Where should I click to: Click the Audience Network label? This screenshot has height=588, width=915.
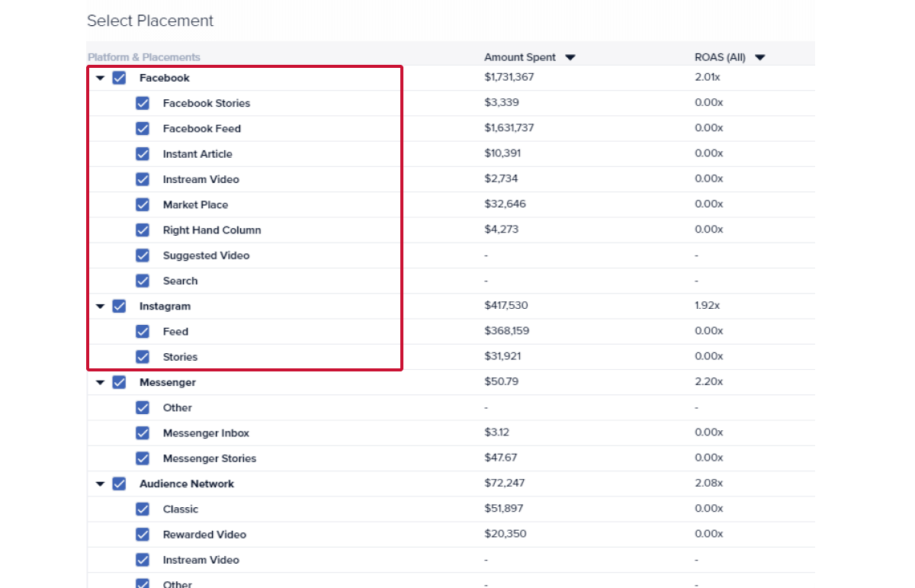point(187,484)
